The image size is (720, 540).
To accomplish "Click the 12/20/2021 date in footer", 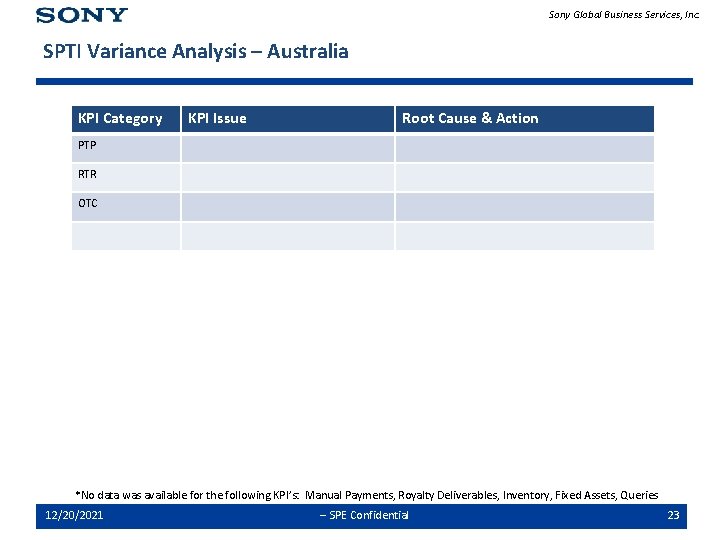I will click(74, 515).
